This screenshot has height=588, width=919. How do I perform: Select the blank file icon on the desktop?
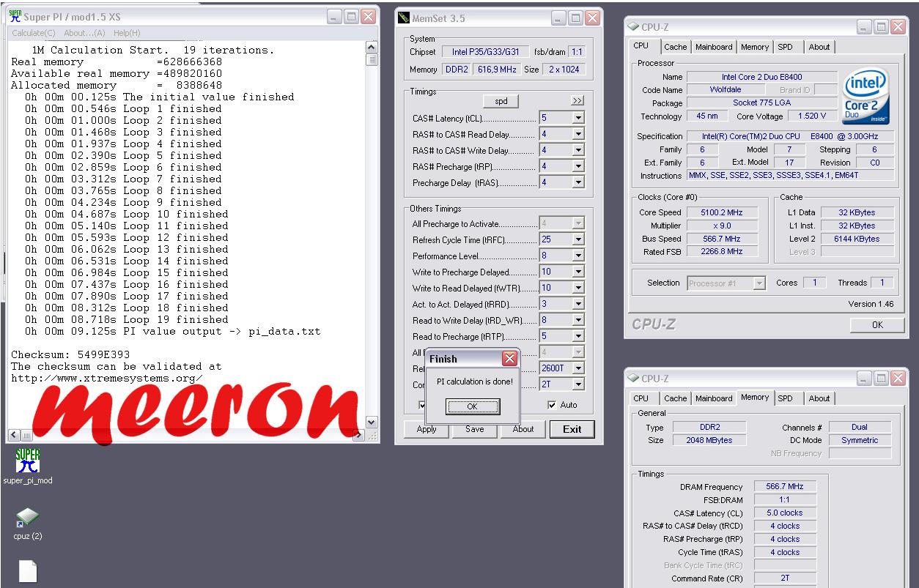[27, 572]
